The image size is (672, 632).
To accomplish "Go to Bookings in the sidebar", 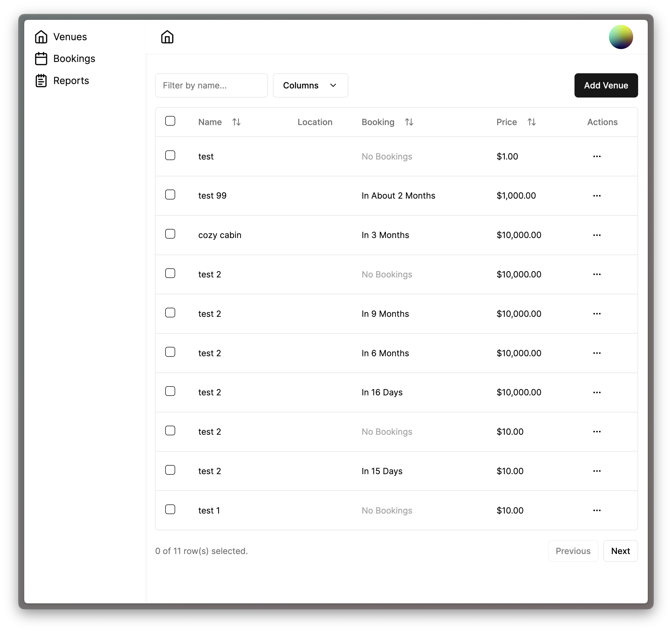I will pos(65,59).
